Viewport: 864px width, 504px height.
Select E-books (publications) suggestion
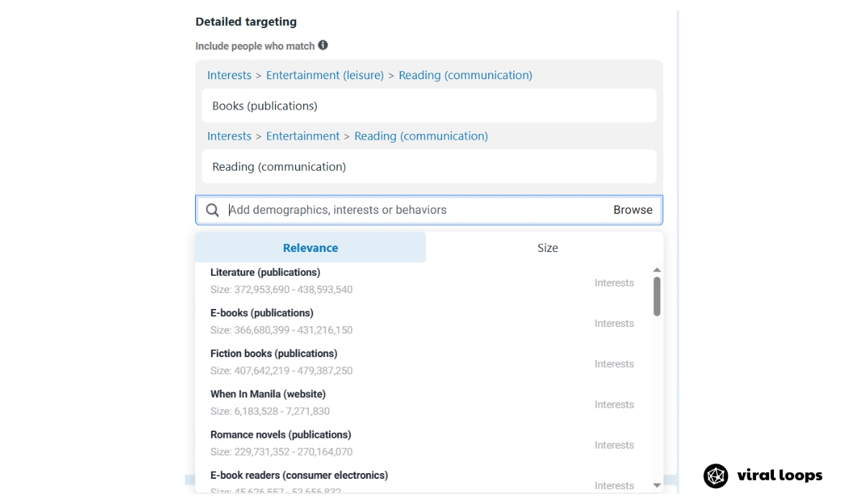click(x=423, y=322)
